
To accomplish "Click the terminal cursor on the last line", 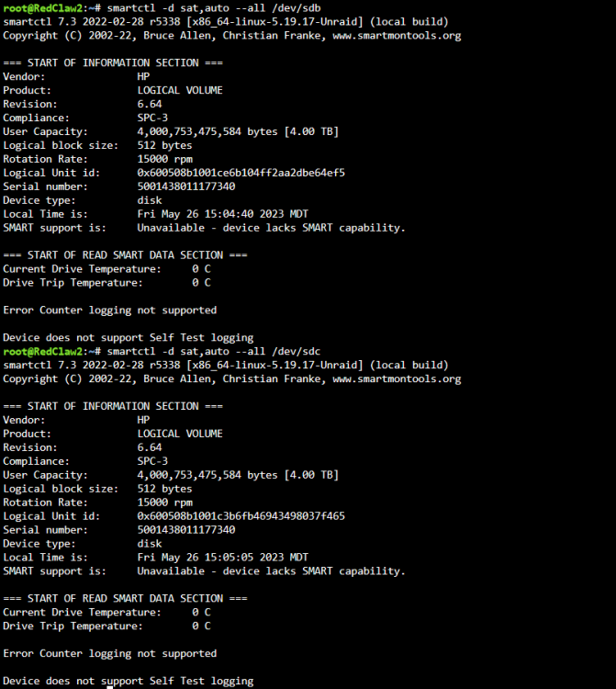I will point(110,687).
